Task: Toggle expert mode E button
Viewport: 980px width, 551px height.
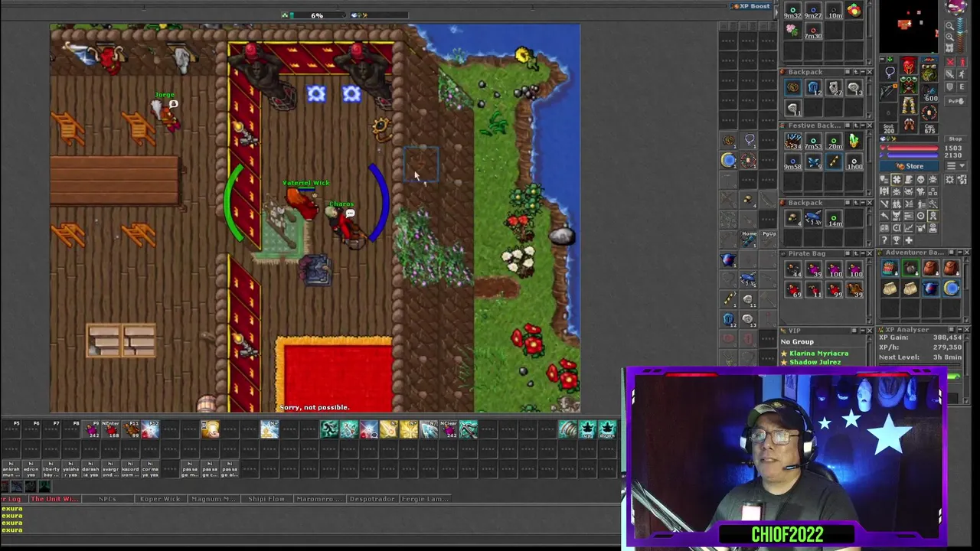Action: tap(962, 86)
